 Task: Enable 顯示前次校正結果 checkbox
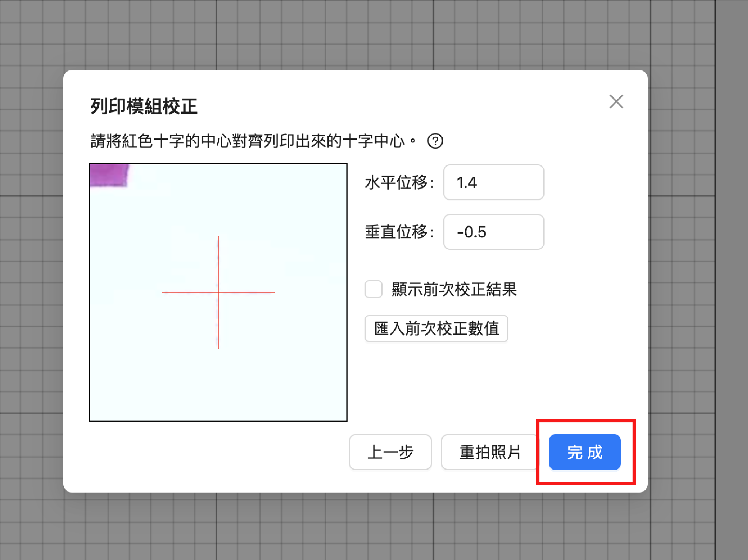(373, 289)
